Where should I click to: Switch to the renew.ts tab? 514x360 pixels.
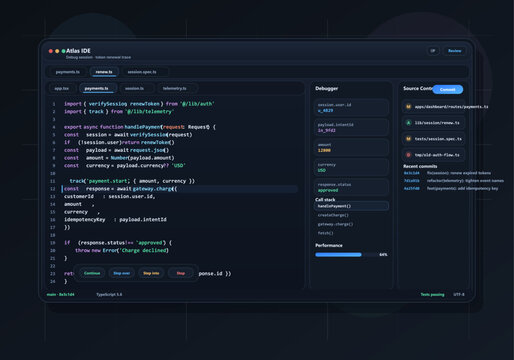(x=104, y=72)
